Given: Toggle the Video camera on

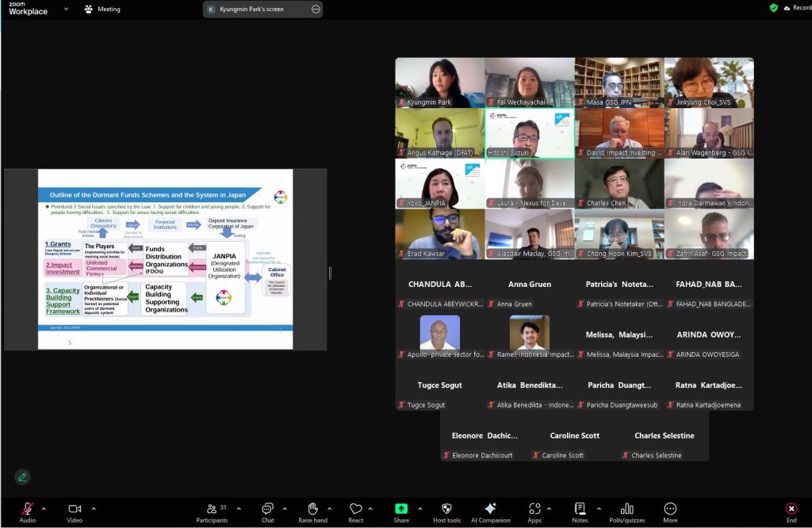Looking at the screenshot, I should (x=75, y=509).
